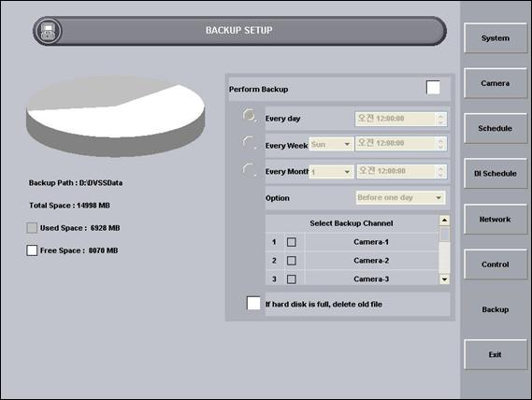532x400 pixels.
Task: Select the Every day radio button
Action: (250, 116)
